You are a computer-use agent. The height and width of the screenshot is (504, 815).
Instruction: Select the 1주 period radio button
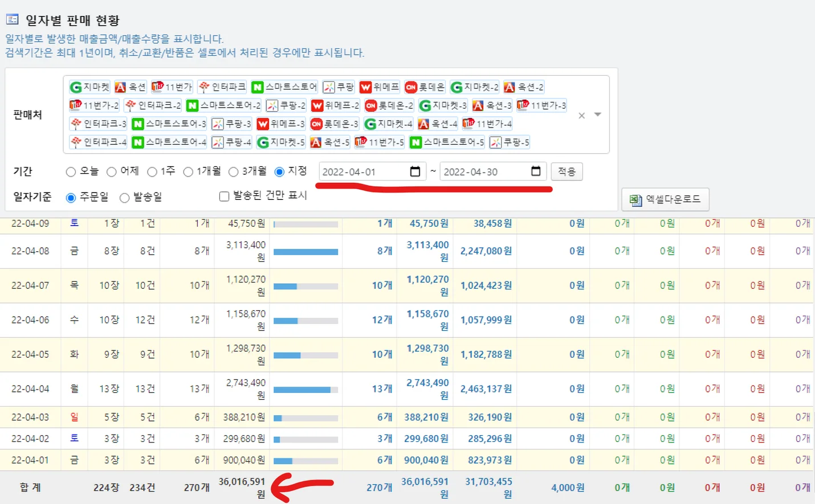click(152, 172)
